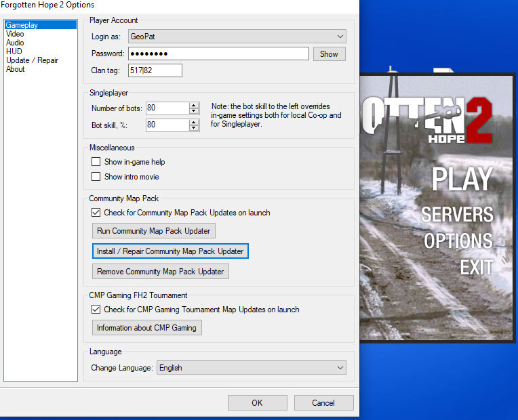Decrease the Bot skill percentage spinner

click(194, 128)
